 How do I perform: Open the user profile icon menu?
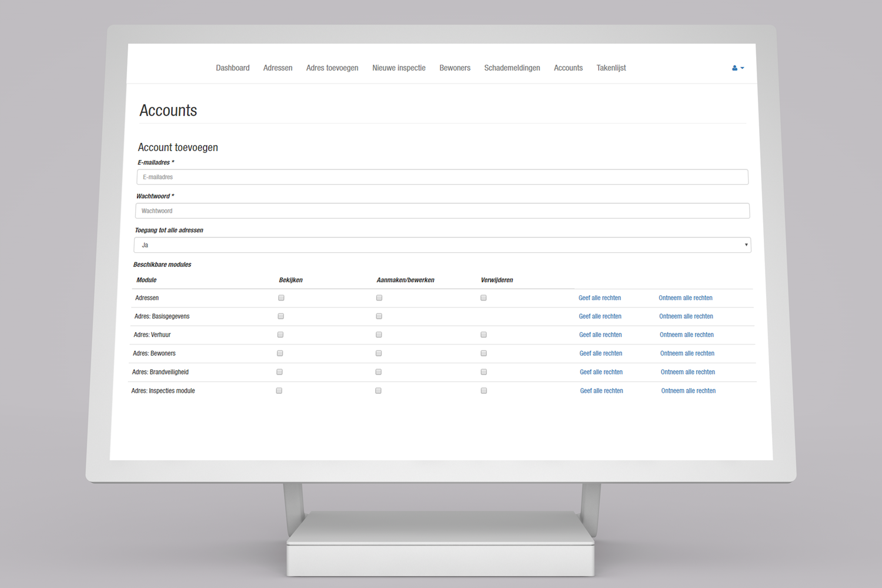coord(737,68)
